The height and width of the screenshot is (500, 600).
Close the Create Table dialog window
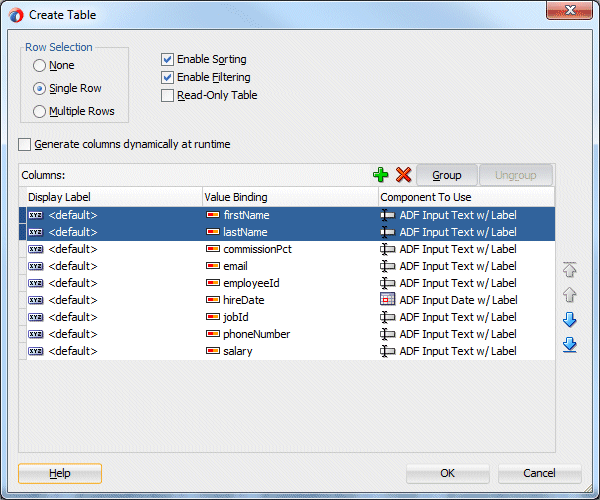click(569, 10)
